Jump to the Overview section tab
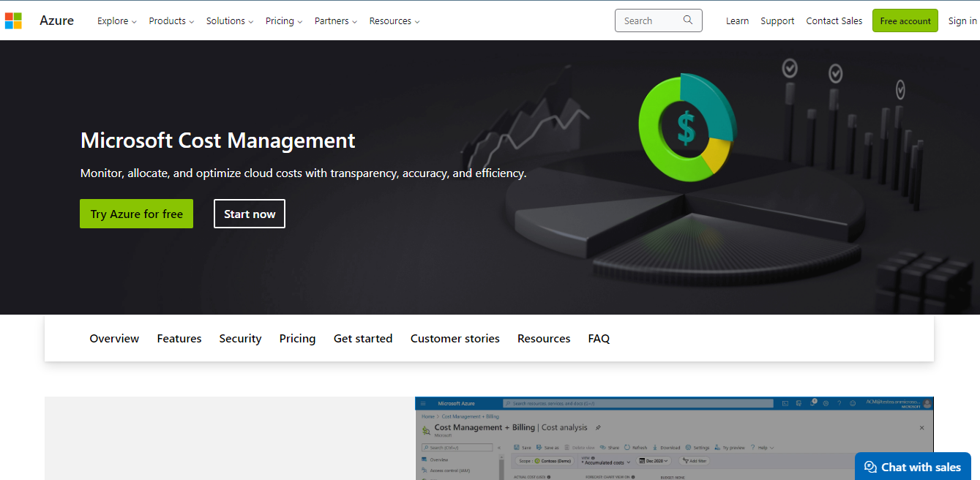Image resolution: width=980 pixels, height=480 pixels. tap(114, 338)
